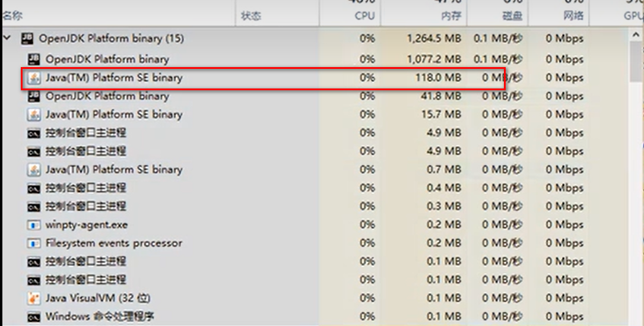This screenshot has width=644, height=326.
Task: Click the Java VisualVM icon
Action: pos(34,298)
